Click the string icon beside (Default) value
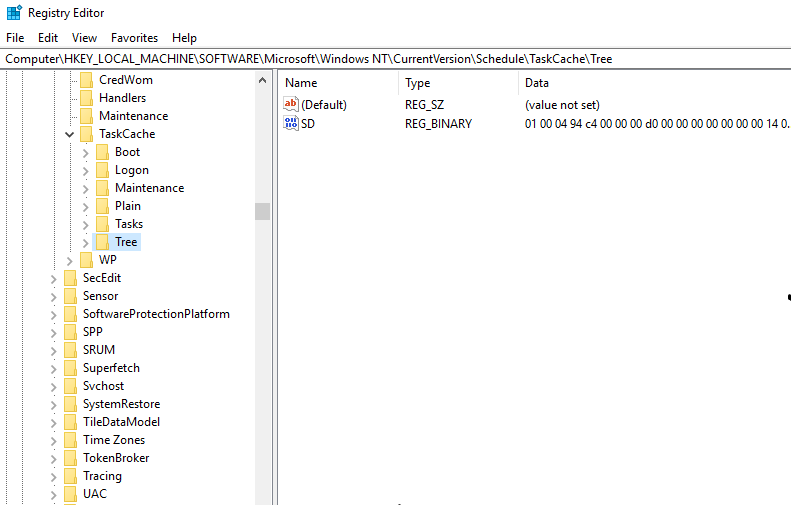791x505 pixels. 291,105
